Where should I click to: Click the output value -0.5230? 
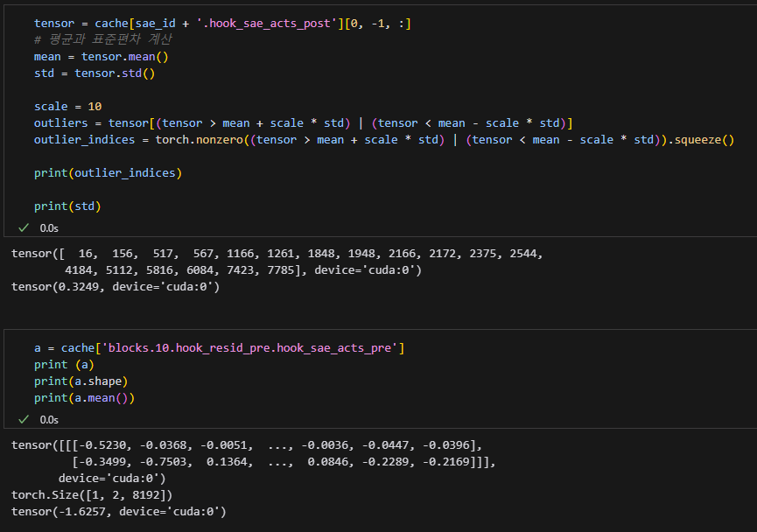(103, 445)
